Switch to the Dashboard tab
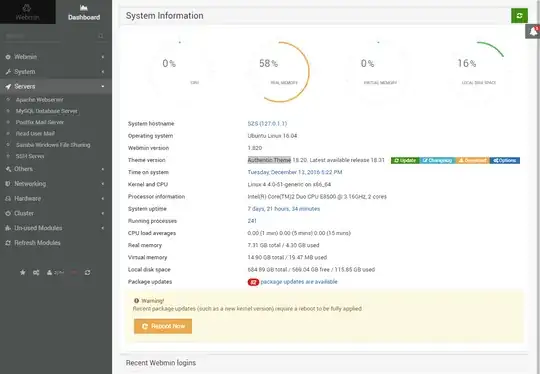Screen dimensions: 540x374 point(84,12)
